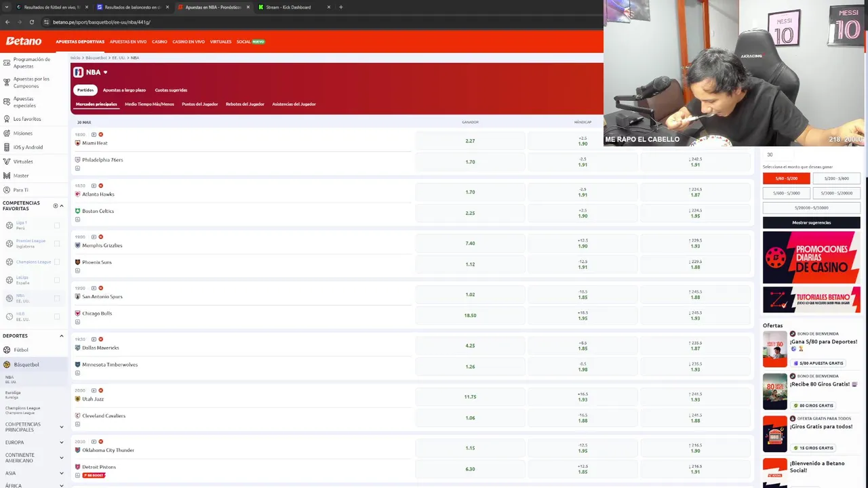Select the S/200 - S/600 amount option
This screenshot has width=868, height=488.
tap(836, 178)
